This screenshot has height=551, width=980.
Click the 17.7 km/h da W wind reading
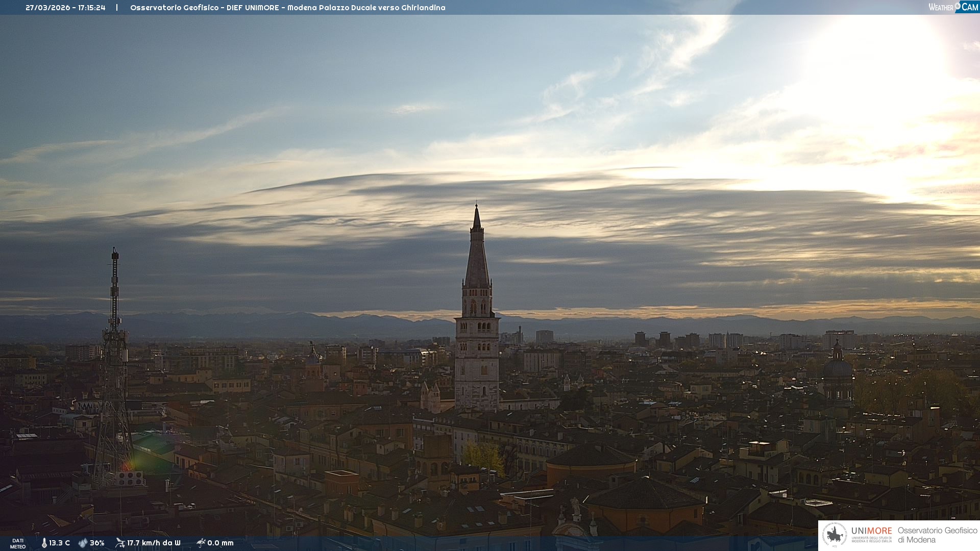(154, 543)
